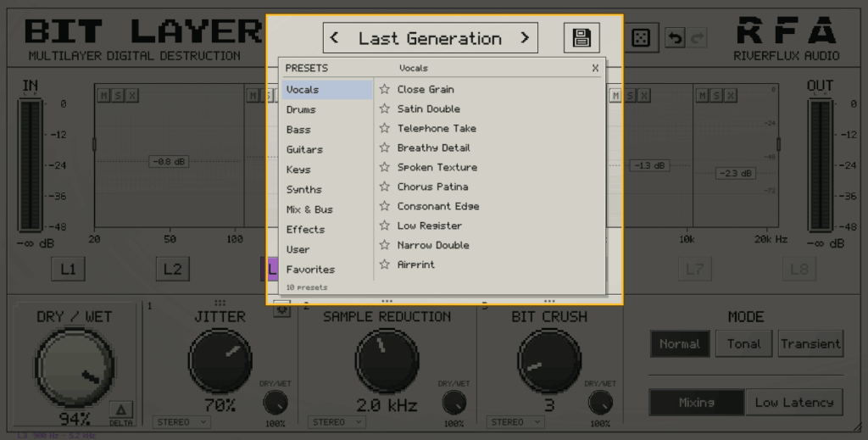Undo the last change

point(675,37)
